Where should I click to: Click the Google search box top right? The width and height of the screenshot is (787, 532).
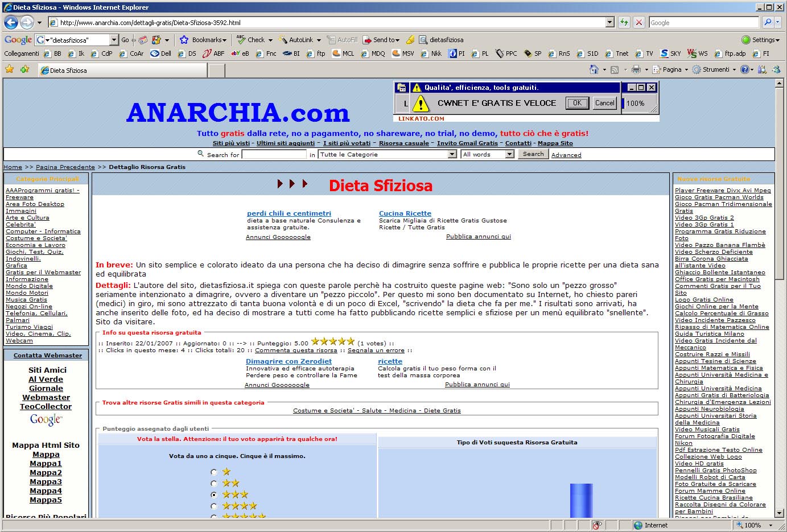[704, 23]
